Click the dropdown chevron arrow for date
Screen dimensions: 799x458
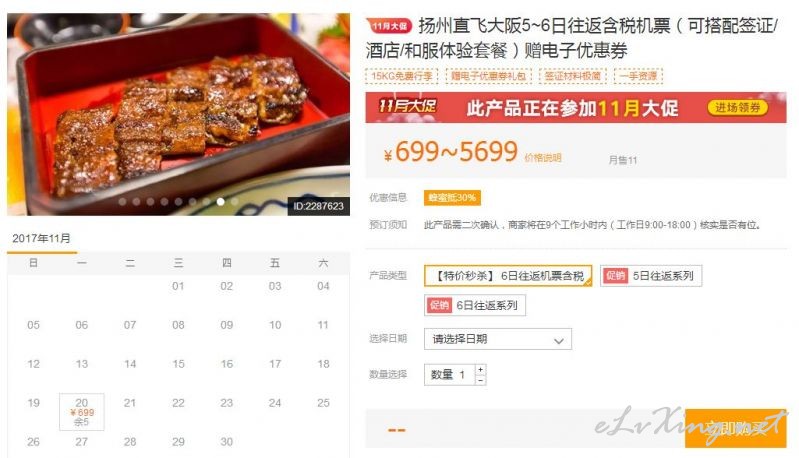point(559,341)
